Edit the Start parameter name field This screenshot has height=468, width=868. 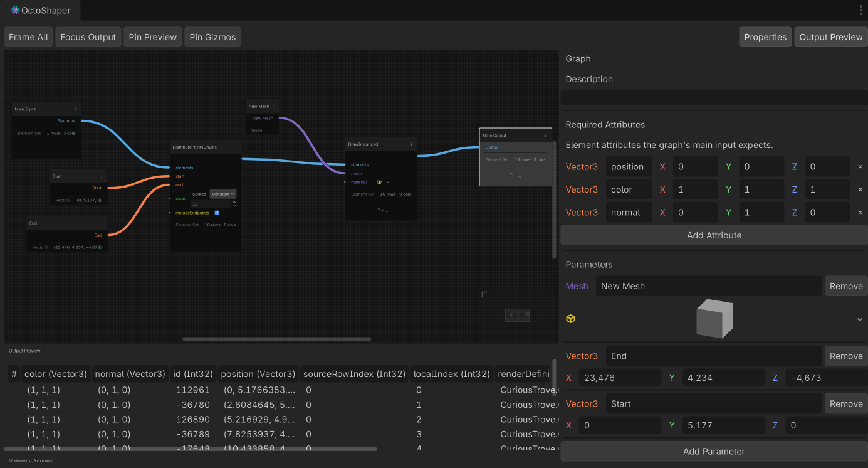click(x=714, y=403)
